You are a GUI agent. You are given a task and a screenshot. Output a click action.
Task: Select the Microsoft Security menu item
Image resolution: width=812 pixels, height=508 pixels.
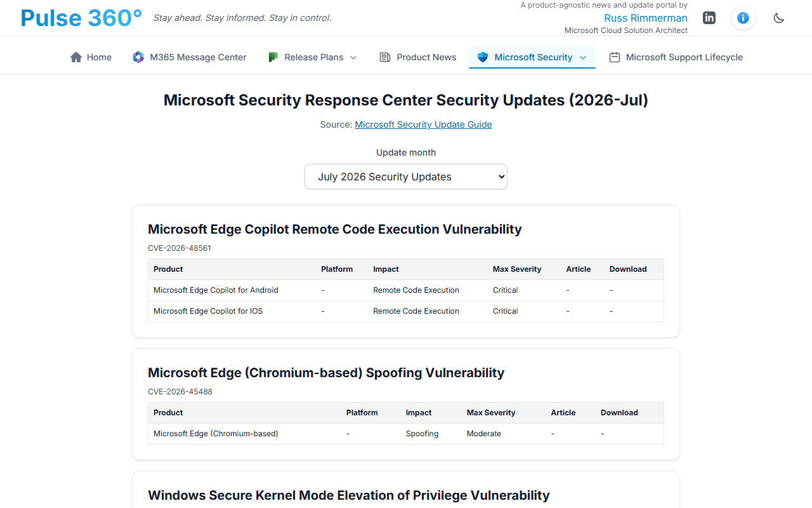[x=532, y=57]
